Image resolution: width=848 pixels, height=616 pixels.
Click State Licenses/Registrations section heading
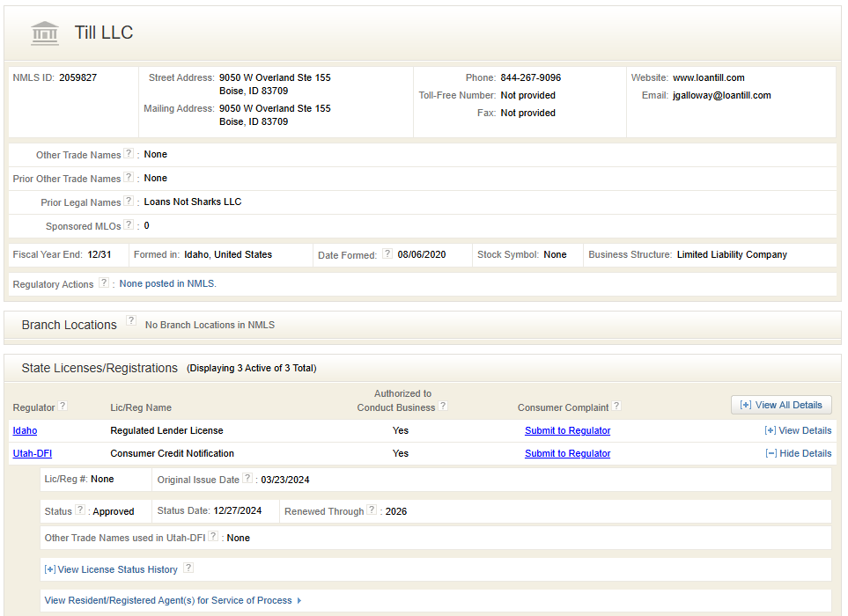(100, 368)
